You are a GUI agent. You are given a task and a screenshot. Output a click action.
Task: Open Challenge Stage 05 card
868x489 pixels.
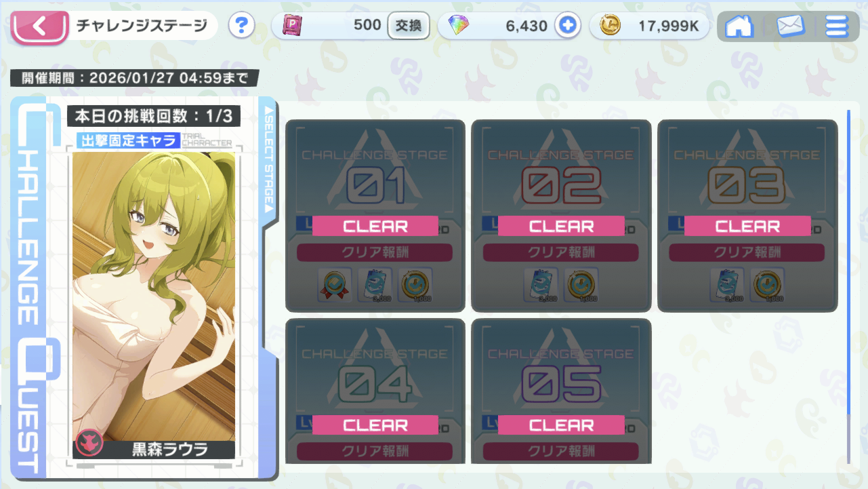(561, 391)
